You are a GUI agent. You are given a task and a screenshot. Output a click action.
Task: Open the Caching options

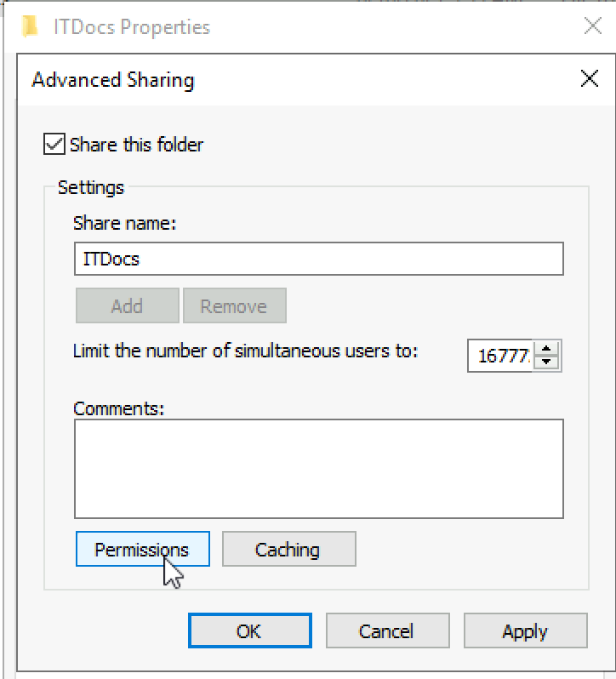[x=289, y=549]
